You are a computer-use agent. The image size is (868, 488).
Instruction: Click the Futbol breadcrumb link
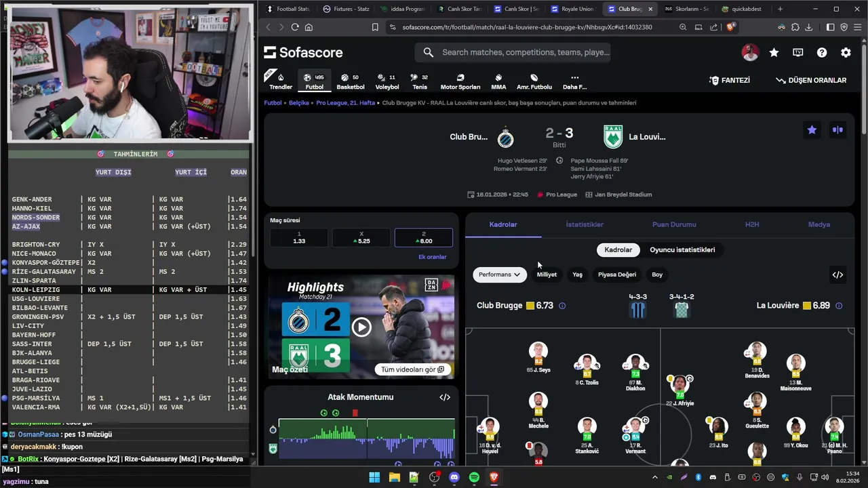tap(273, 103)
